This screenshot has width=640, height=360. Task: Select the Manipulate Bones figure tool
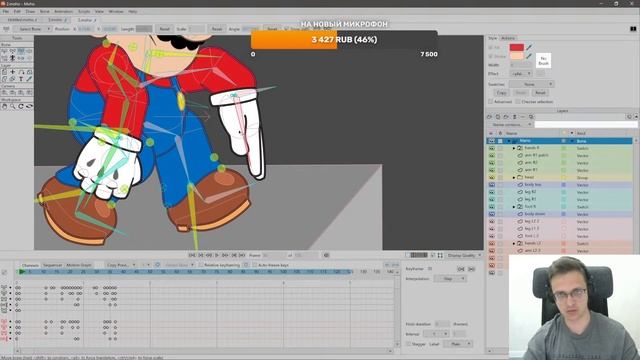click(13, 58)
